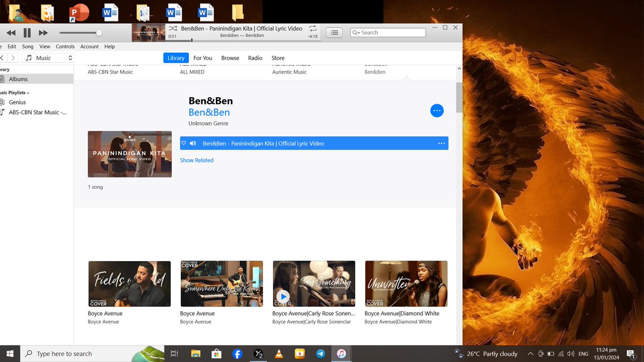Click the Show Related link
This screenshot has height=362, width=644.
(196, 160)
